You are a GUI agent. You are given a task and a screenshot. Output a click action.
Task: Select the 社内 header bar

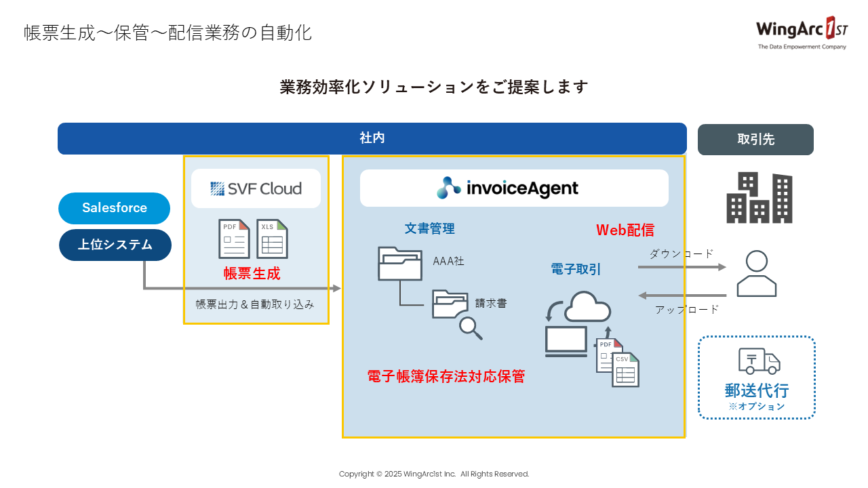click(x=372, y=138)
